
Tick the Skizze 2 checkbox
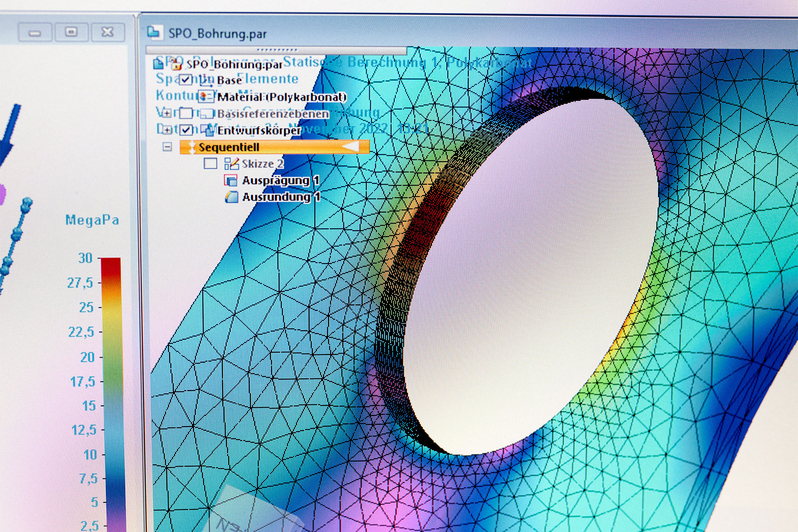[210, 163]
